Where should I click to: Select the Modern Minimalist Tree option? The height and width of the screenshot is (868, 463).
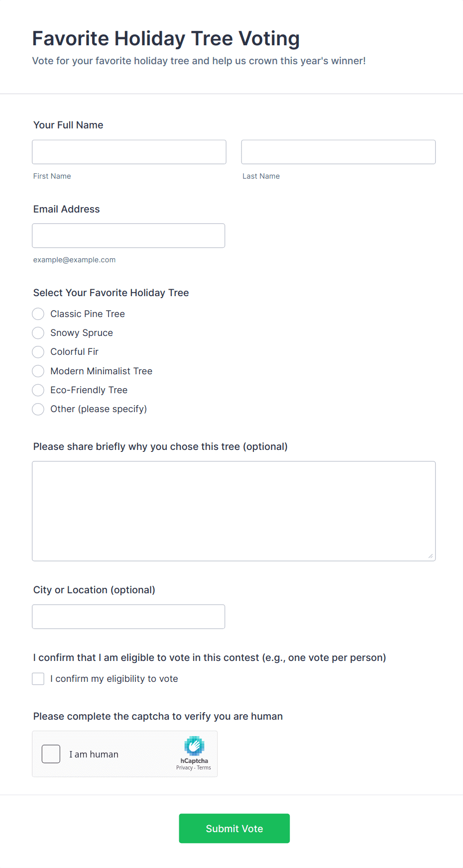click(38, 371)
